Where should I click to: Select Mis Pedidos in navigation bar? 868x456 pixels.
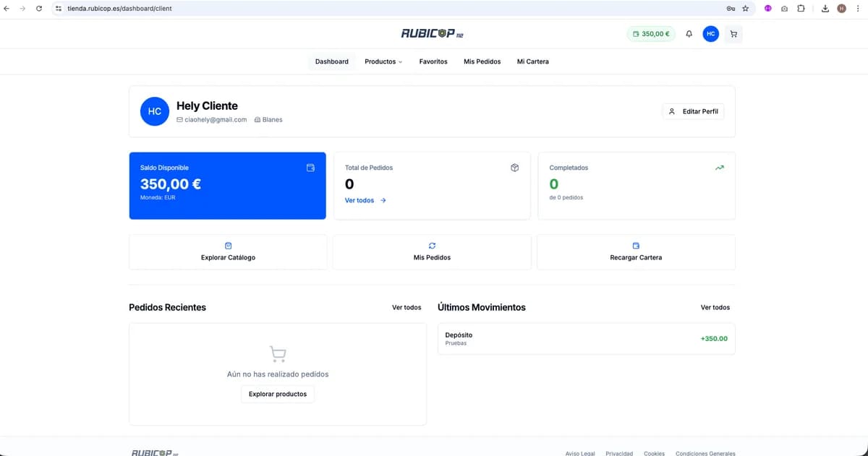(x=482, y=61)
